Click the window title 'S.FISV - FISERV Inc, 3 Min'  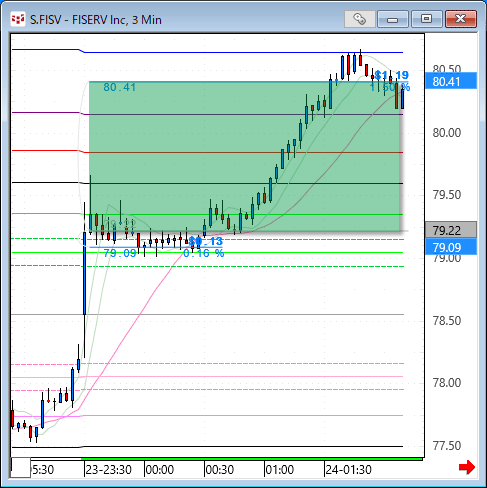(96, 20)
